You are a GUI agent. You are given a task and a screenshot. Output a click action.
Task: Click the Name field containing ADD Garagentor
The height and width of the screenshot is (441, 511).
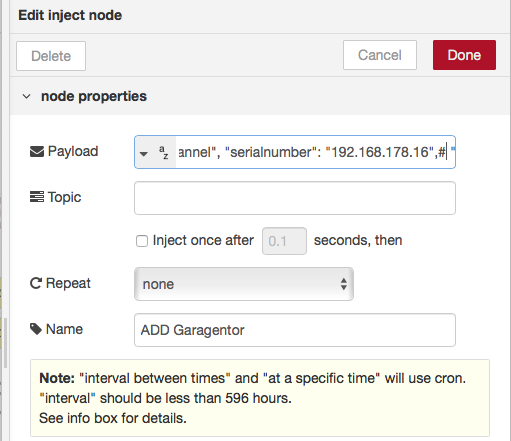[295, 330]
